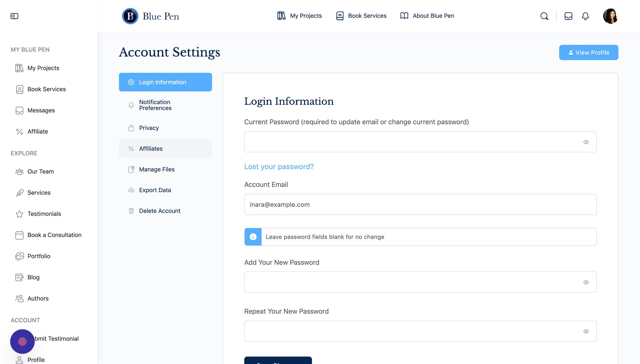Open About Blue Pen top menu
The height and width of the screenshot is (364, 640).
tap(427, 16)
